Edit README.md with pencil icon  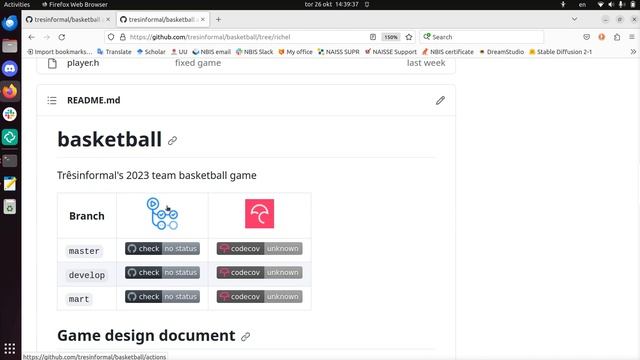pos(440,100)
